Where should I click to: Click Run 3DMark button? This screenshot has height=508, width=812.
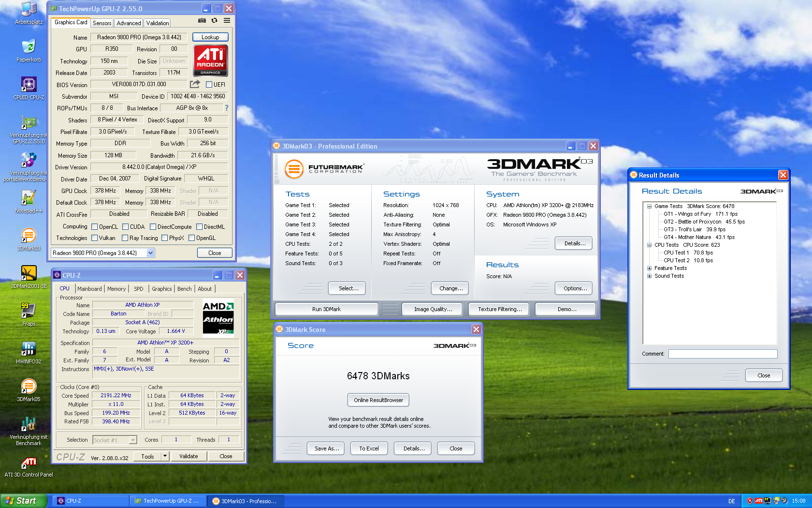tap(326, 309)
